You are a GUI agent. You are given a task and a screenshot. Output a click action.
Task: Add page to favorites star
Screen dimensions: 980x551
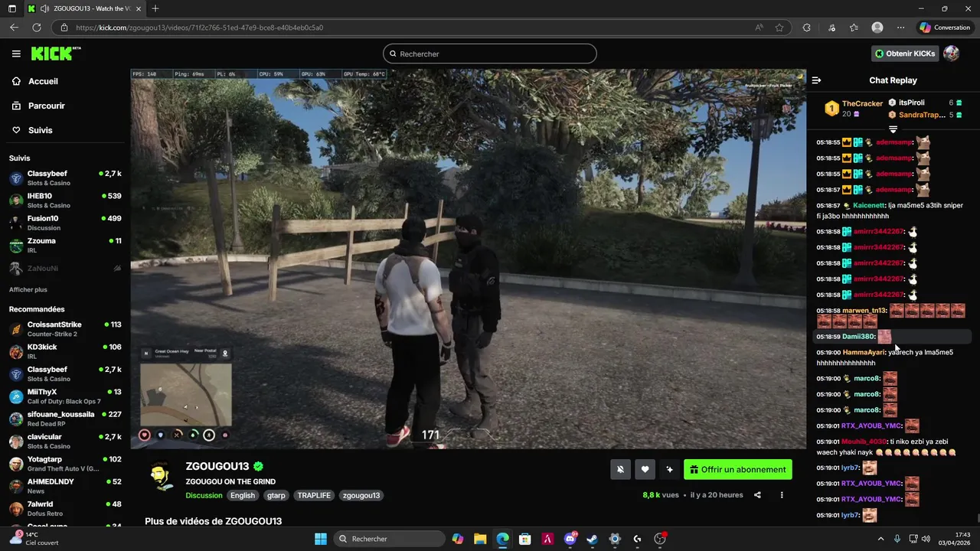[x=779, y=28]
